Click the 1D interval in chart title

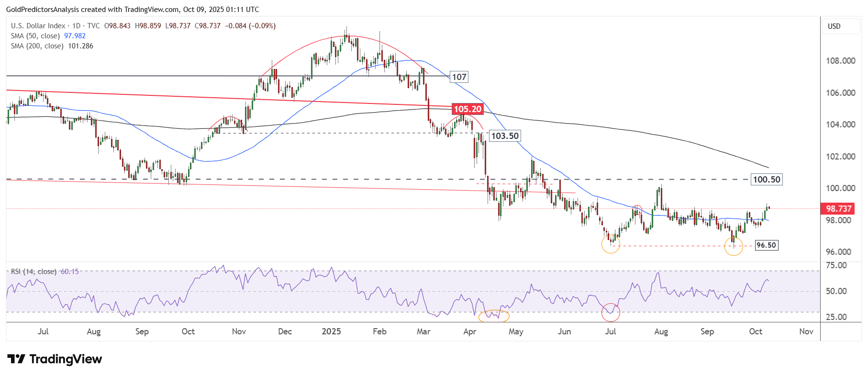(77, 26)
